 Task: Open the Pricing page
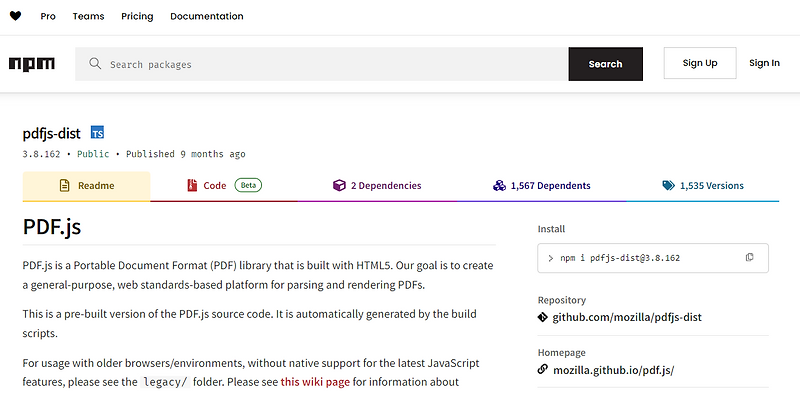coord(137,16)
